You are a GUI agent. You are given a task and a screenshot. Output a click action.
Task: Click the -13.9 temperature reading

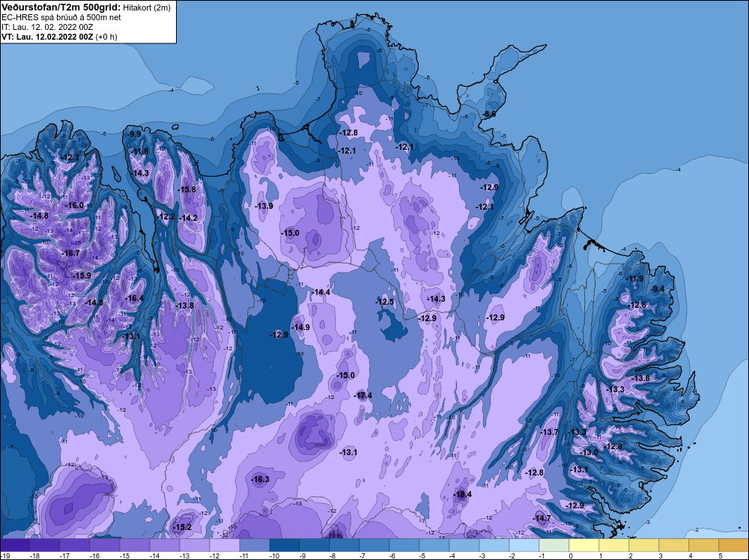[x=264, y=206]
